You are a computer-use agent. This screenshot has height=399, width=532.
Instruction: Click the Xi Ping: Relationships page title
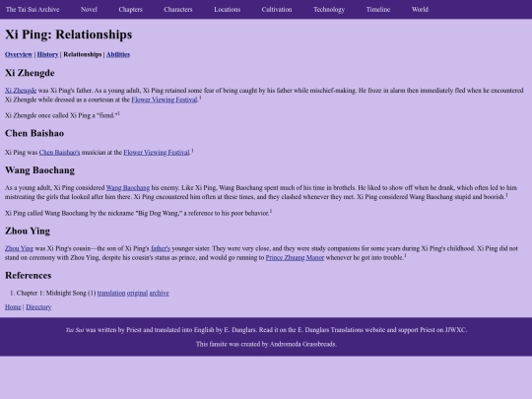pos(69,34)
